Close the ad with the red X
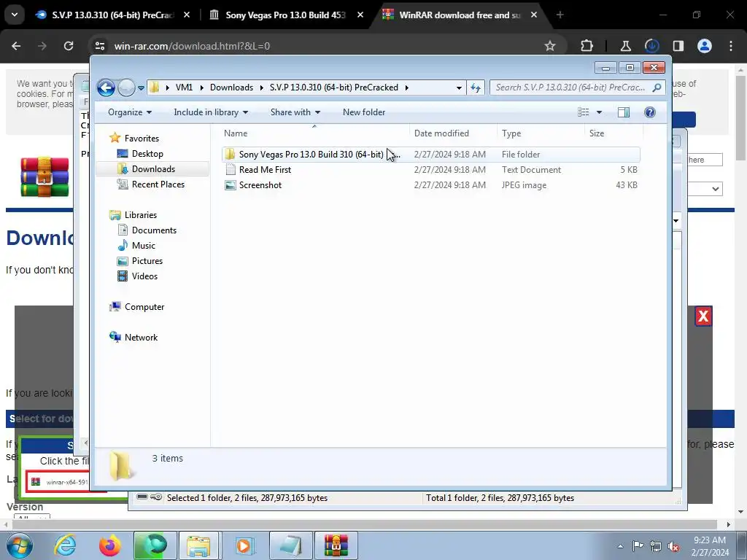Image resolution: width=747 pixels, height=560 pixels. click(x=703, y=316)
